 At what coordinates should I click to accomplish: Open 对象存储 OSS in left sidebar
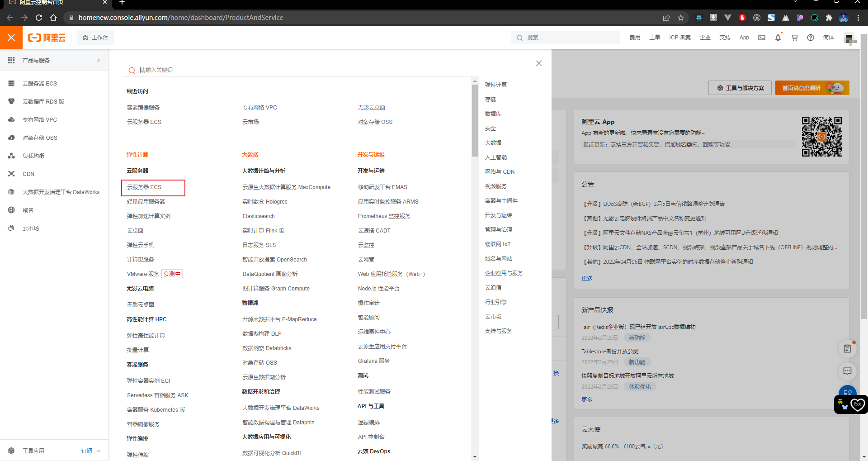pyautogui.click(x=40, y=138)
